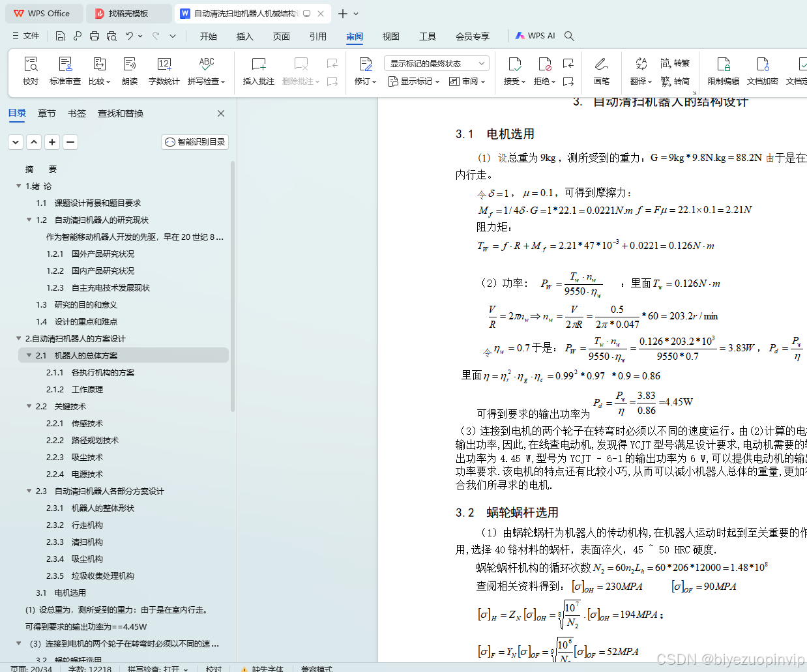Open the 显示标记 dropdown
This screenshot has height=672, width=807.
coord(414,81)
